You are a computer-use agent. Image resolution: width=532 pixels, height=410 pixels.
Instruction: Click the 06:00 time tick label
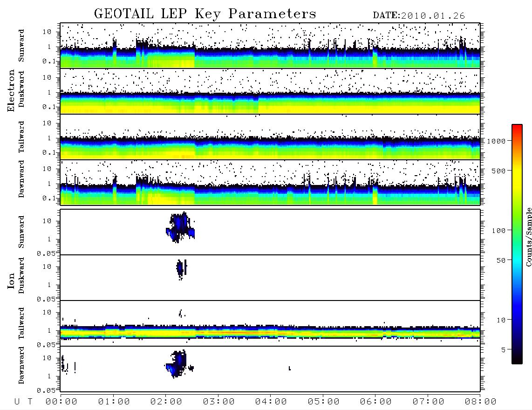[x=376, y=402]
